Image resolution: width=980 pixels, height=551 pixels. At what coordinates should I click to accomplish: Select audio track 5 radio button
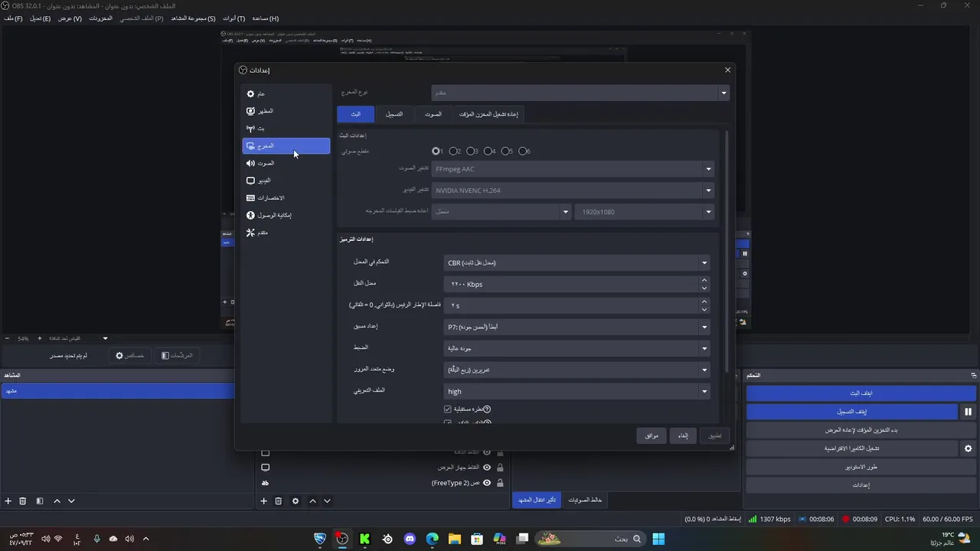pyautogui.click(x=507, y=152)
